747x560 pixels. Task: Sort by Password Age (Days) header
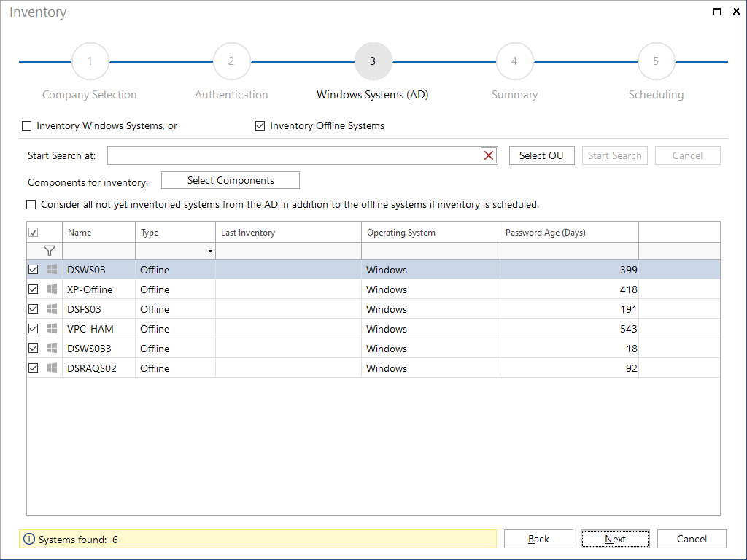coord(569,233)
